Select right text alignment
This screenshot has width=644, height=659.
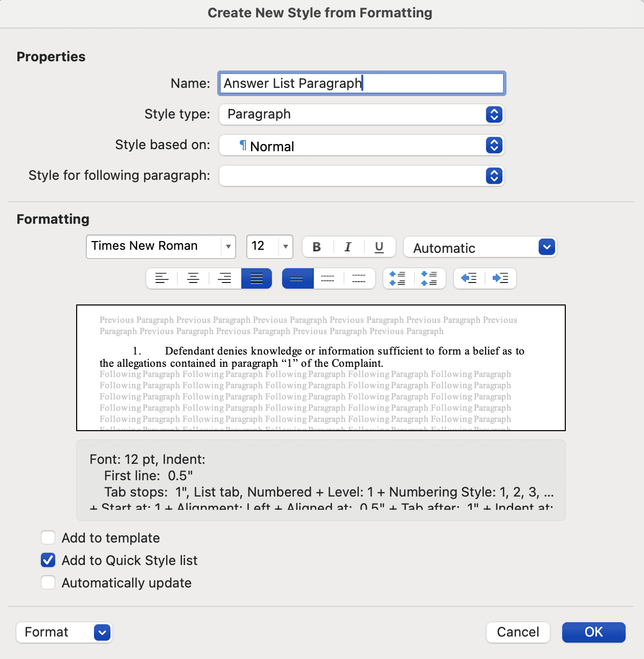[x=225, y=278]
